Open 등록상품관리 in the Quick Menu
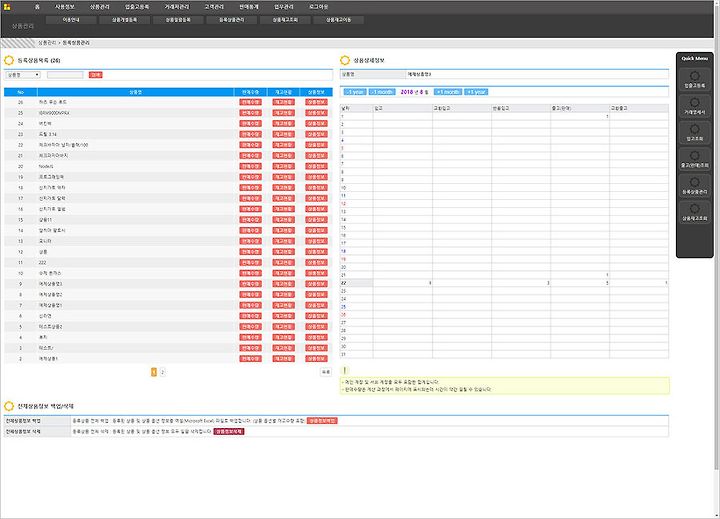This screenshot has height=519, width=720. [x=694, y=186]
